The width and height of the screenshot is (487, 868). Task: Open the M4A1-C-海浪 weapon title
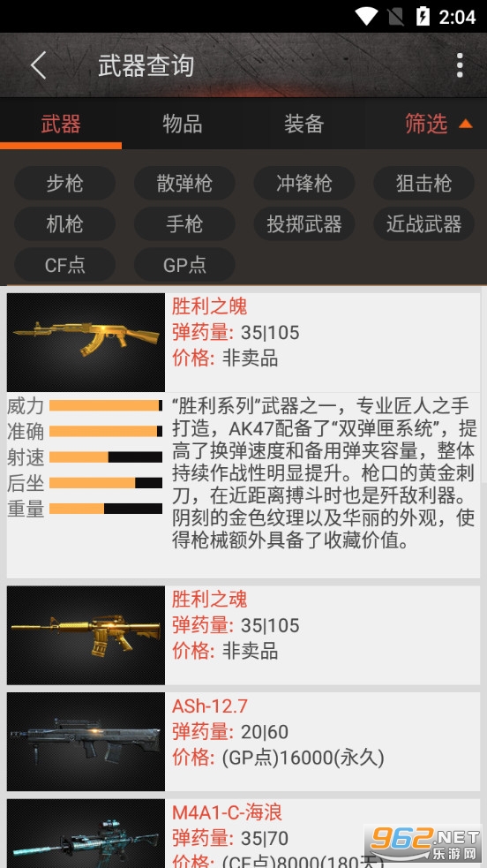click(x=228, y=812)
